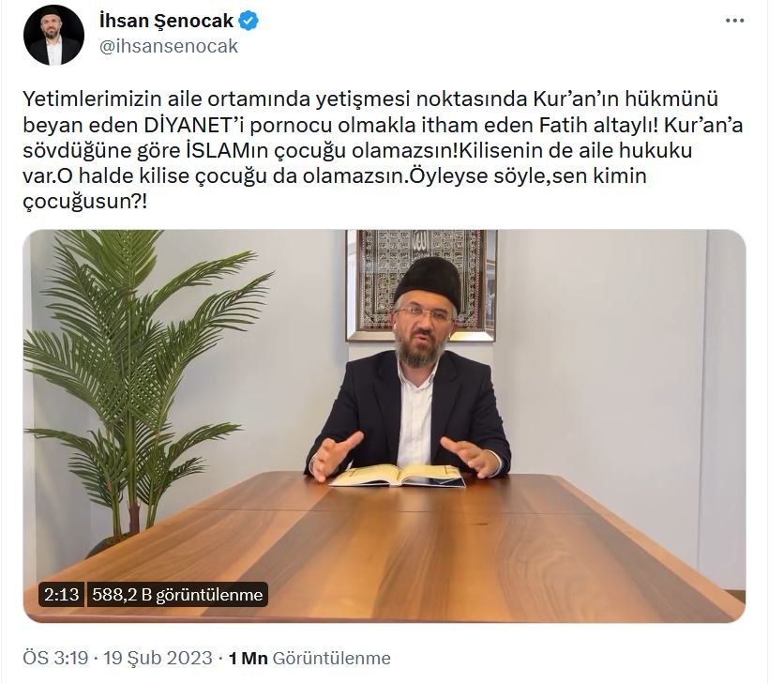Click the blue verified badge icon
The width and height of the screenshot is (784, 684).
(x=249, y=21)
